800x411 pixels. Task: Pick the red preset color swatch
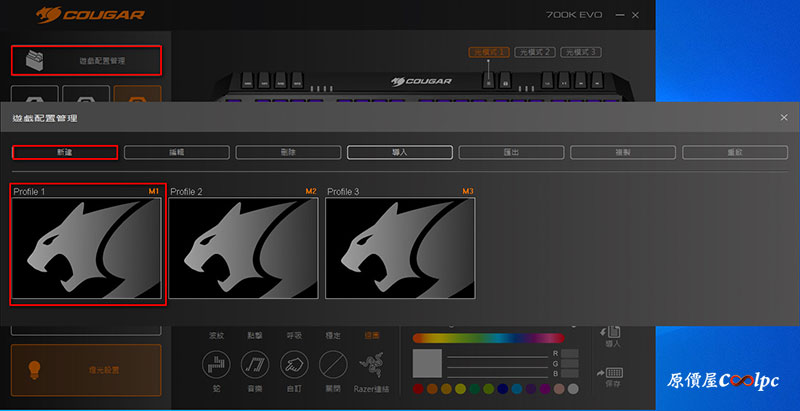419,389
